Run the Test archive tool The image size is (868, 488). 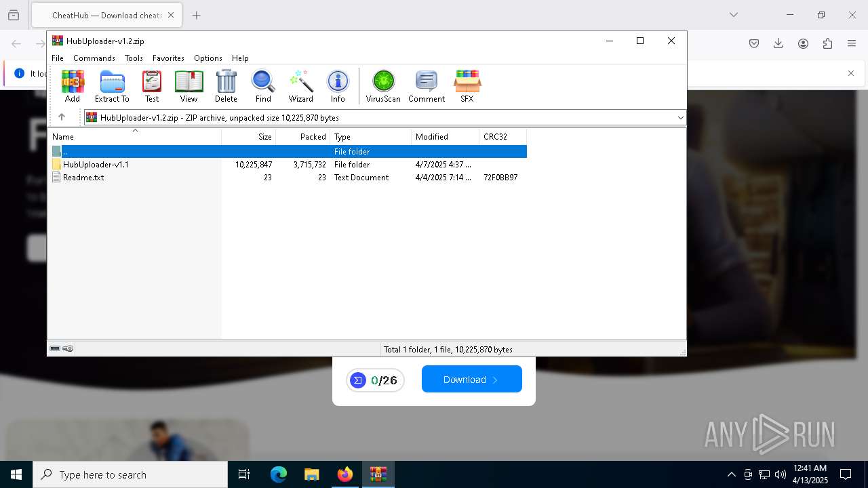point(152,86)
